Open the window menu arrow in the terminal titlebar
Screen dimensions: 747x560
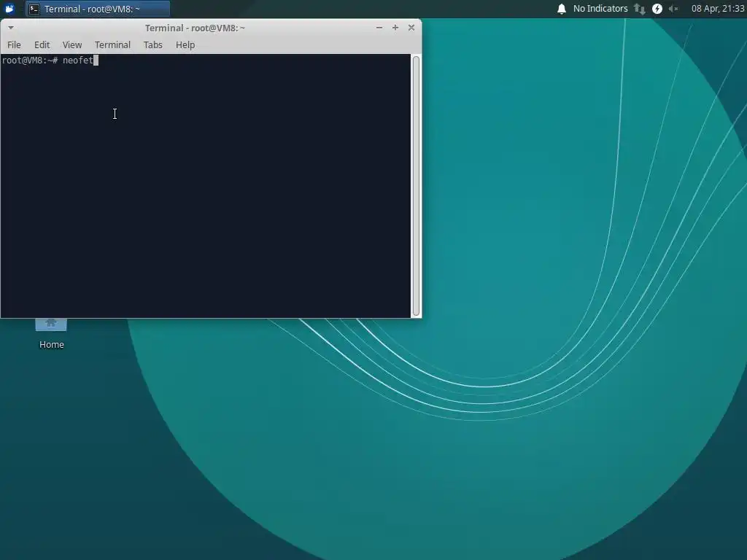click(10, 28)
